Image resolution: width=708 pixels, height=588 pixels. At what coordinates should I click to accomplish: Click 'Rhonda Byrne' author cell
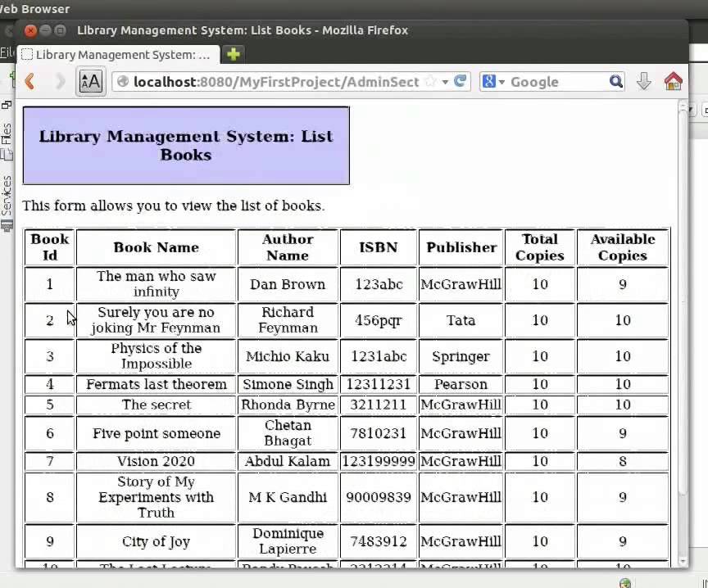coord(288,405)
